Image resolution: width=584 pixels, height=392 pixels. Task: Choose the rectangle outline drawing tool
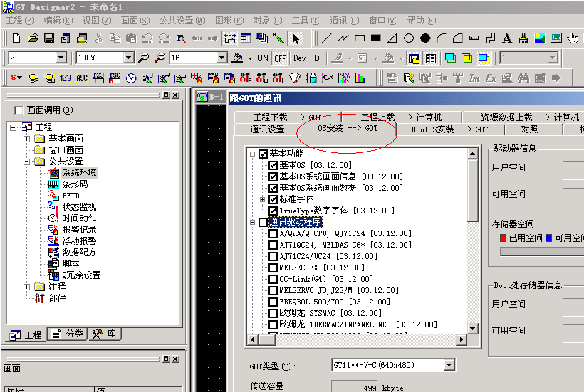click(360, 38)
